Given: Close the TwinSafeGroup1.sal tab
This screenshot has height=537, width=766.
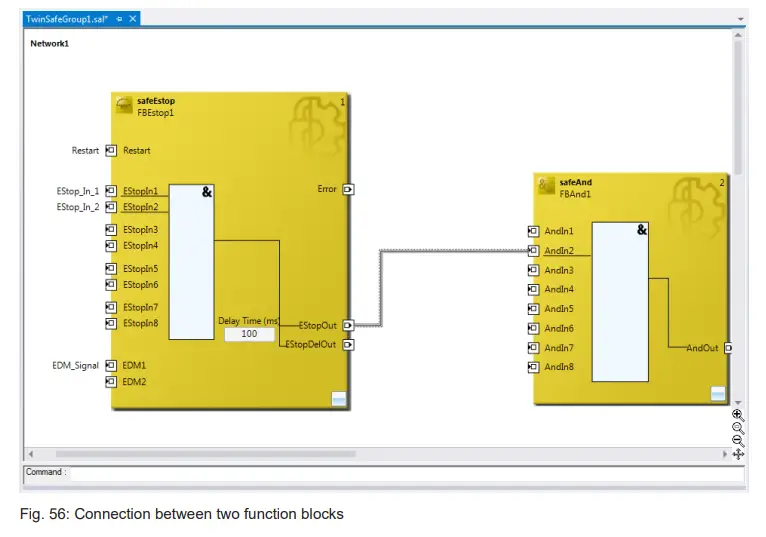Looking at the screenshot, I should pos(132,19).
